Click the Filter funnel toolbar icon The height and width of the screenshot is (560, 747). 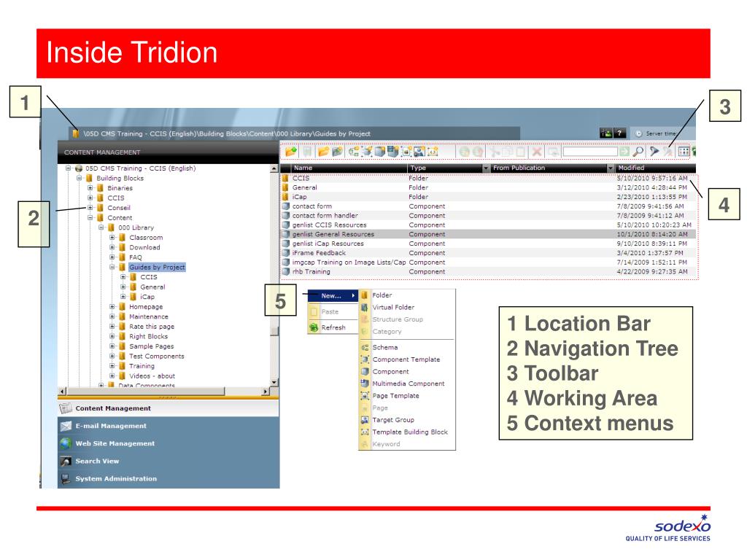click(654, 152)
